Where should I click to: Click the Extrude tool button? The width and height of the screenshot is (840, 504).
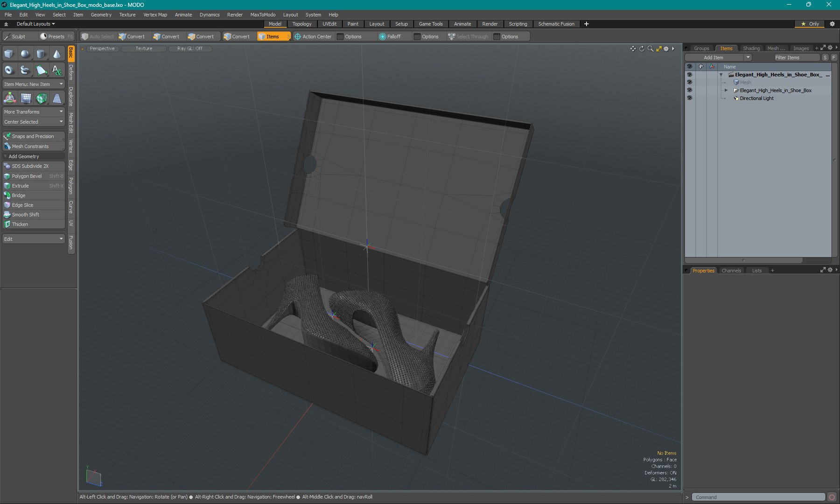34,186
